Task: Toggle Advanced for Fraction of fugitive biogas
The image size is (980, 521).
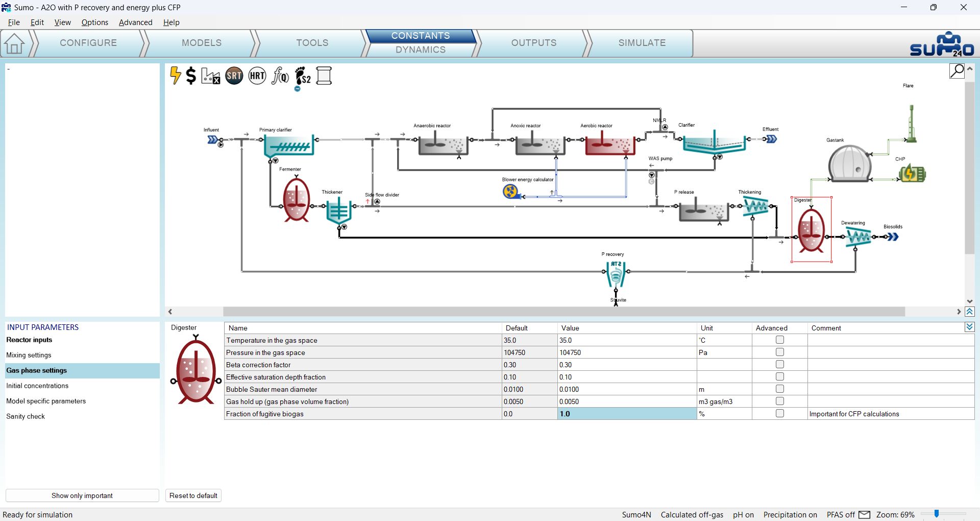Action: click(779, 414)
